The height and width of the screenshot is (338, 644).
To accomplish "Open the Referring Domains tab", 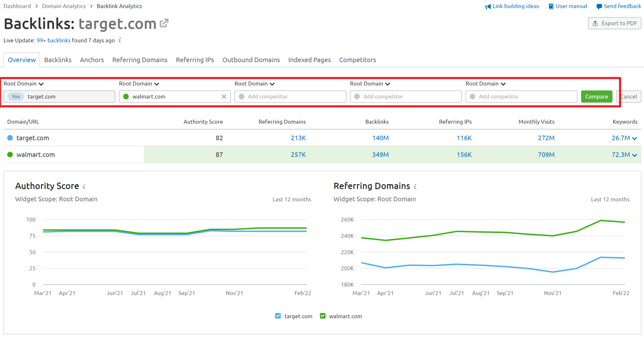I will [140, 60].
